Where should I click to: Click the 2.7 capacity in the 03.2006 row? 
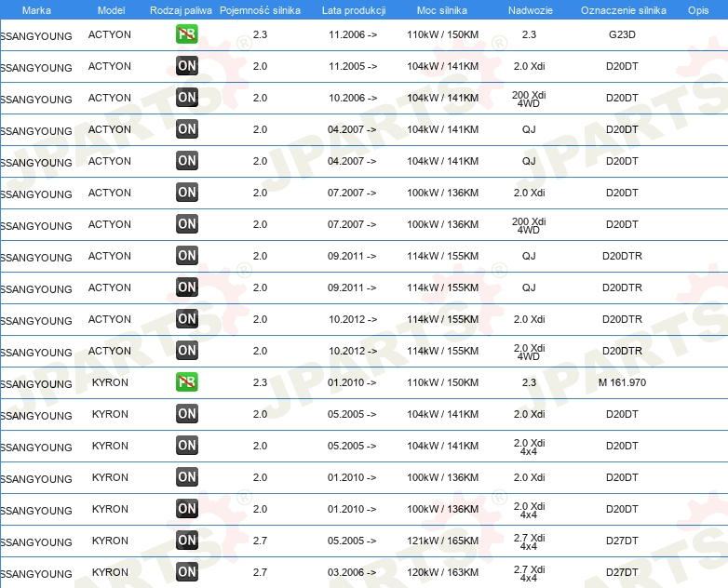(x=260, y=572)
